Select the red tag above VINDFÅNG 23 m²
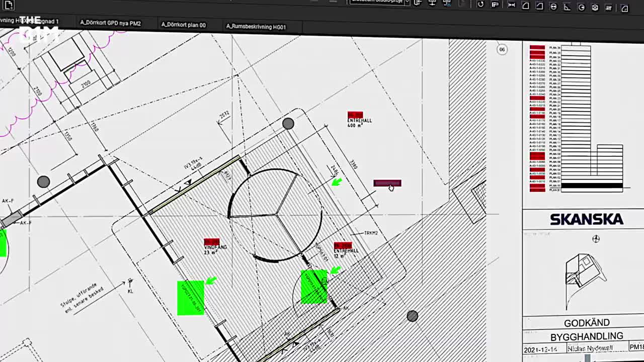Viewport: 644px width, 362px height. (x=212, y=242)
